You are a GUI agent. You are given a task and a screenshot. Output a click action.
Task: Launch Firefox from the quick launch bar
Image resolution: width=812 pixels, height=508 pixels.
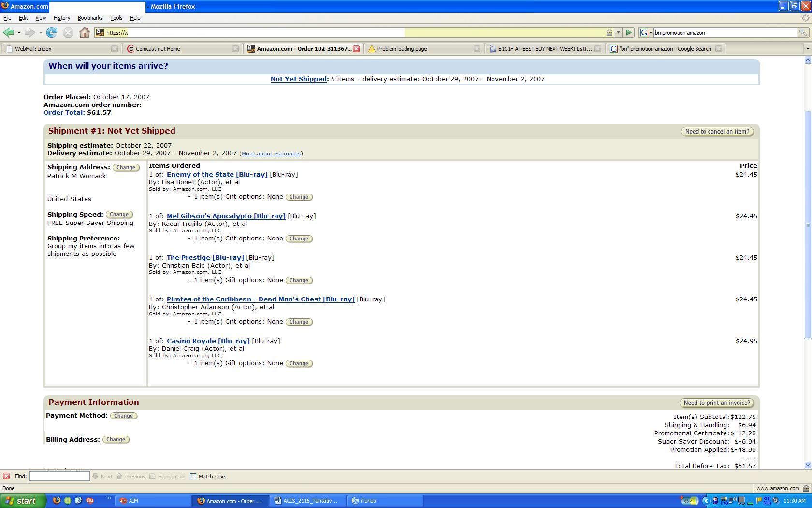[57, 501]
